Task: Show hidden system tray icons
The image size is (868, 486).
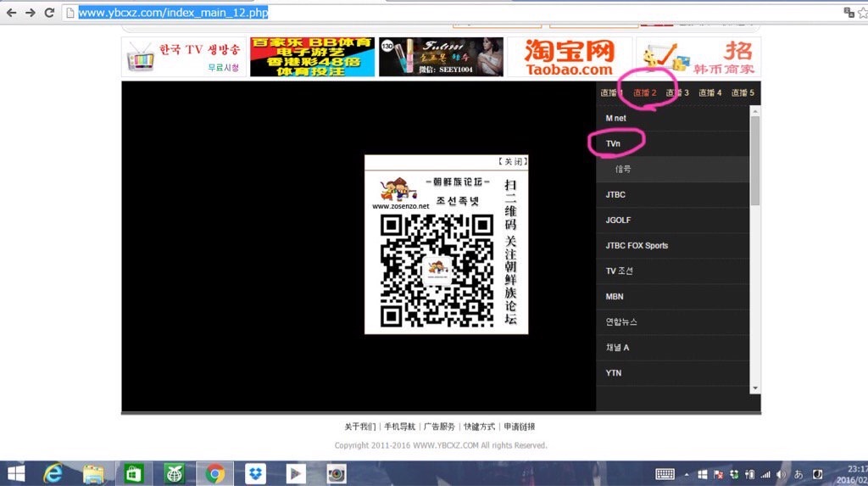Action: [687, 475]
